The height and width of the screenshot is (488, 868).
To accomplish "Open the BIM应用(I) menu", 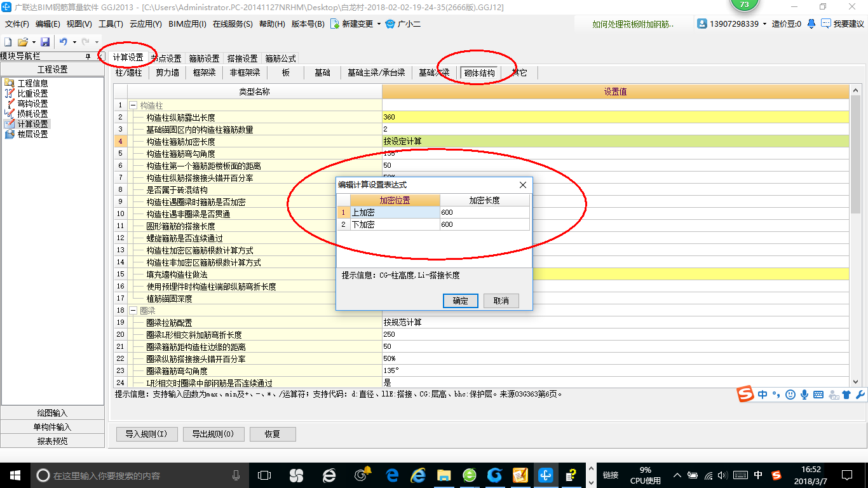I will 187,24.
